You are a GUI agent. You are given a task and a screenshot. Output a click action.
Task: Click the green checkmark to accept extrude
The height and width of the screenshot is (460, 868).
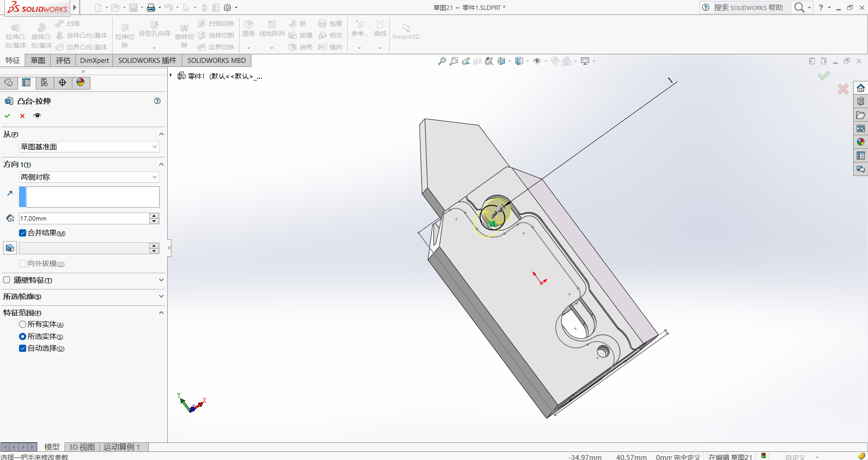pyautogui.click(x=7, y=116)
